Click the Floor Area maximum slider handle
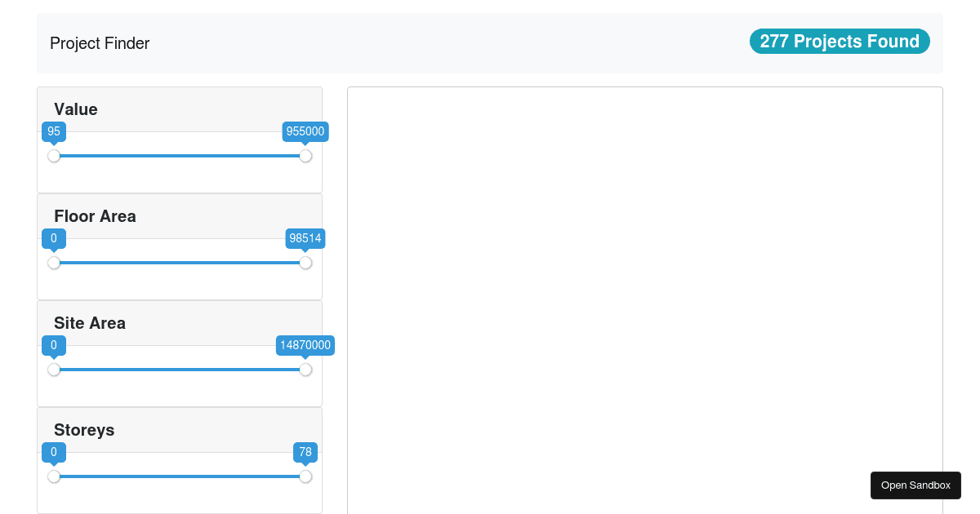The width and height of the screenshot is (980, 514). point(305,263)
